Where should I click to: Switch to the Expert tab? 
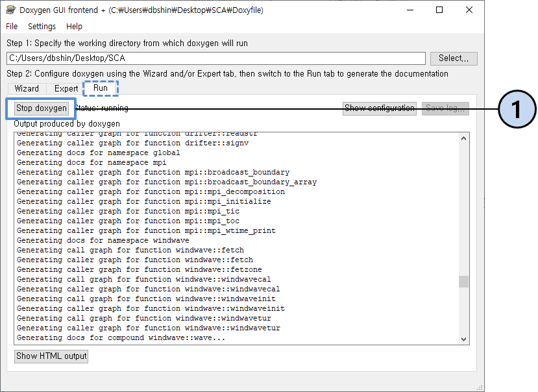[66, 88]
